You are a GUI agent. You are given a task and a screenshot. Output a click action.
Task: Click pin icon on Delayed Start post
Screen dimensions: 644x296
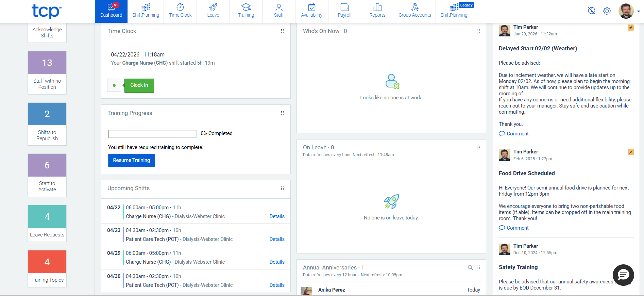[x=630, y=28]
